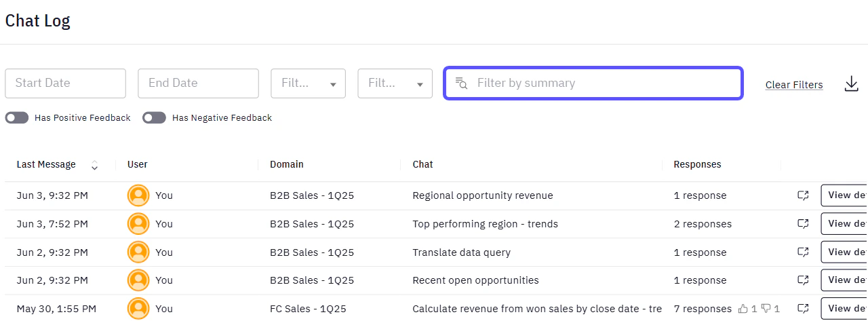This screenshot has width=868, height=321.
Task: Open share icon for Translate data query row
Action: click(x=803, y=252)
